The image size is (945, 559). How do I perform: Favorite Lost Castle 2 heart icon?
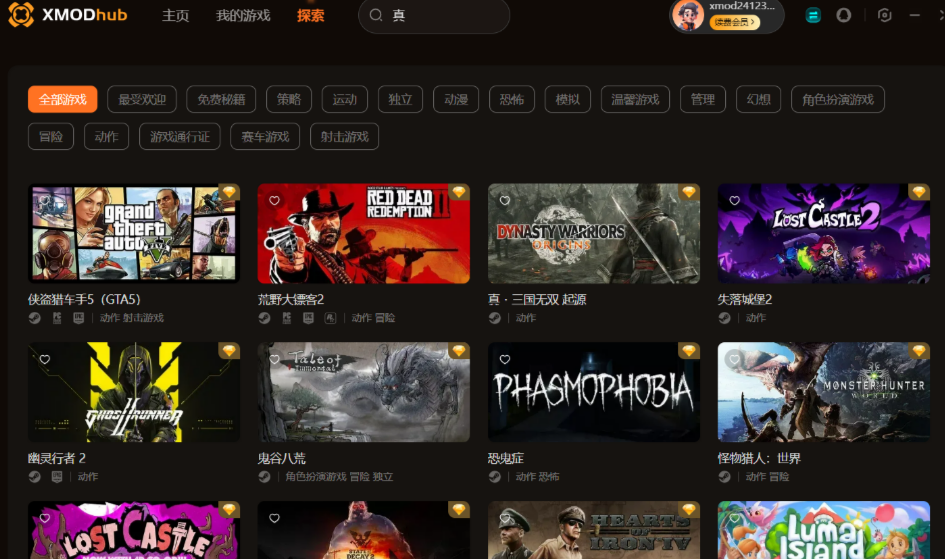734,201
